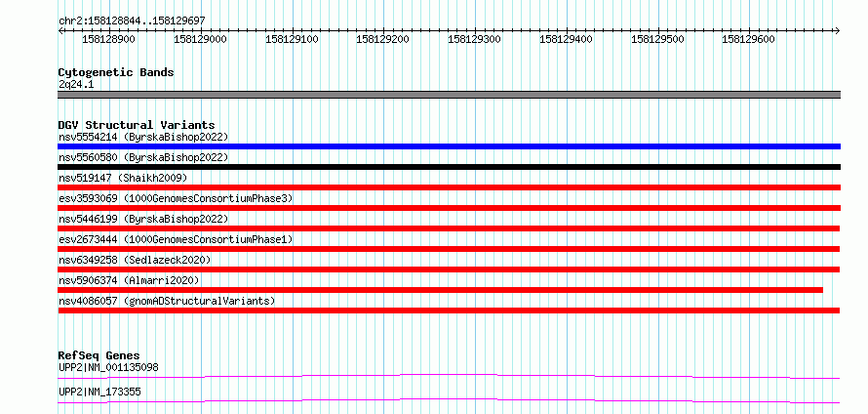Open the nsv5560580 (ByrskaBishop2022) label

(x=143, y=157)
